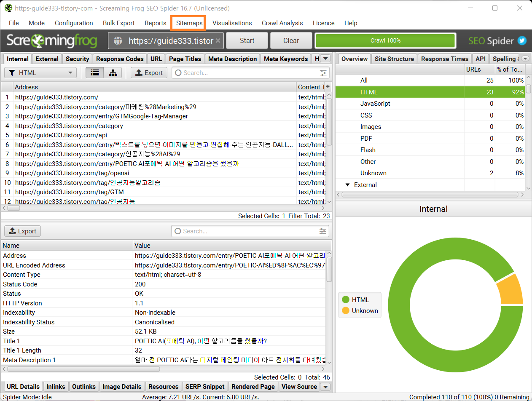Click the Crawl 100% progress bar
532x401 pixels.
[386, 41]
